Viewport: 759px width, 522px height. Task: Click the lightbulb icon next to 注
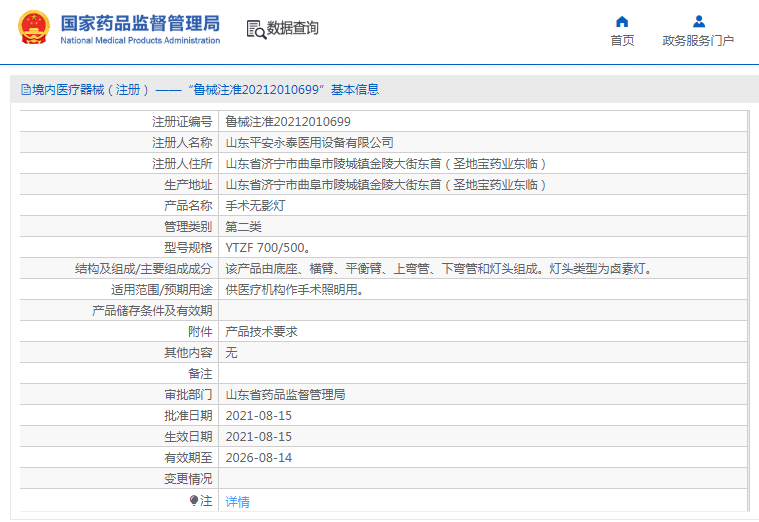click(194, 500)
